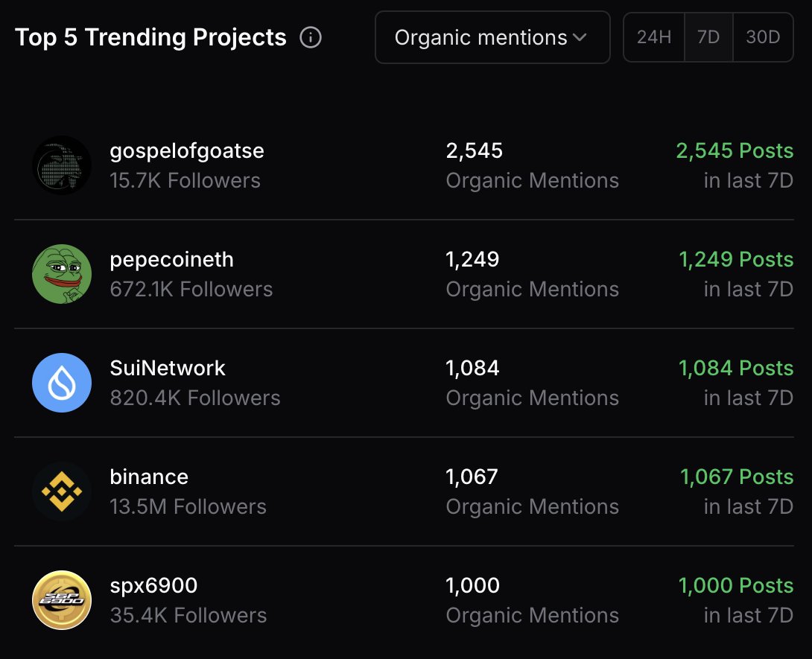The width and height of the screenshot is (812, 659).
Task: Open the gospelofgoatse project name
Action: (187, 151)
